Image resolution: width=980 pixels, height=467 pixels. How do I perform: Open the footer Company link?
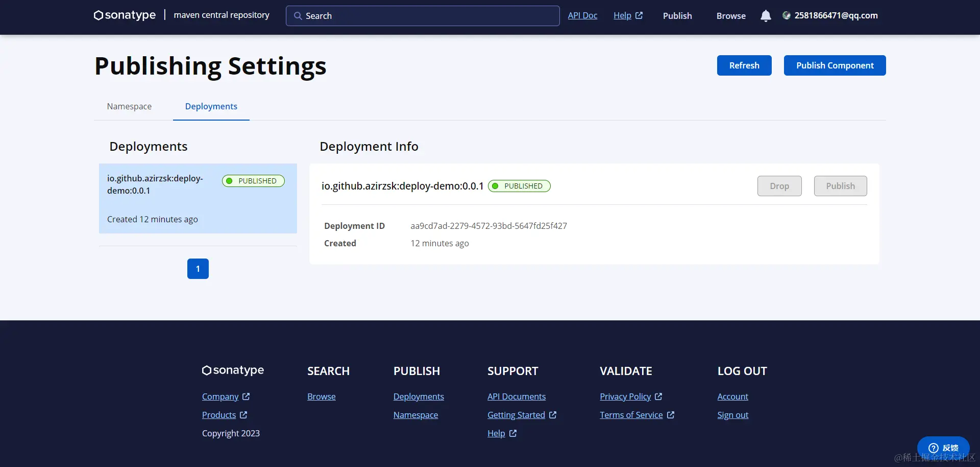(x=220, y=396)
